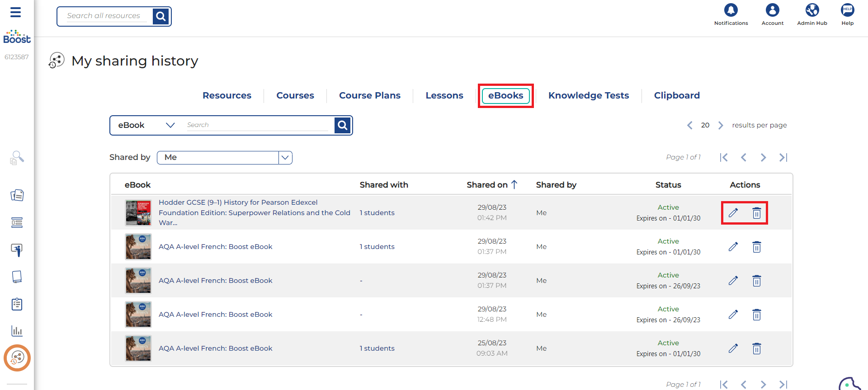Open sharing history in the sidebar
Image resolution: width=868 pixels, height=390 pixels.
pyautogui.click(x=17, y=358)
